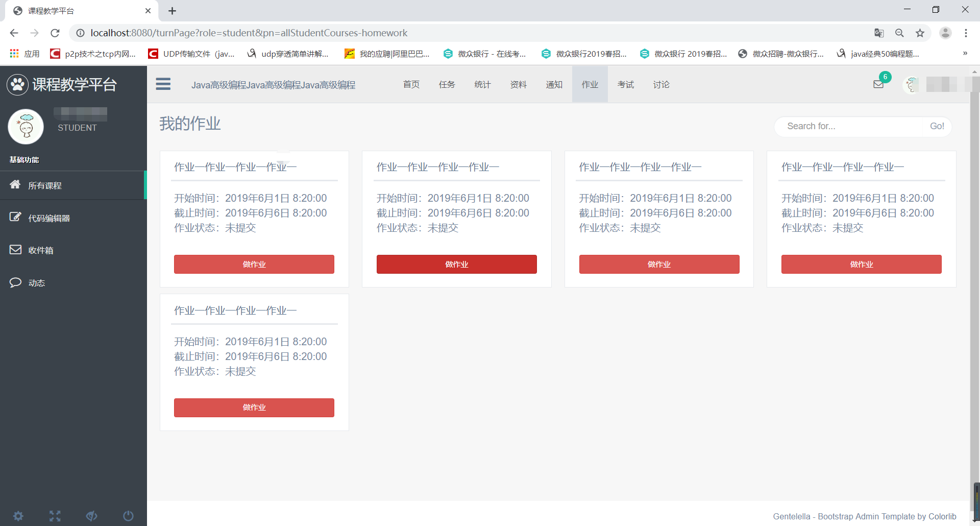This screenshot has height=526, width=980.
Task: Click the paw logo of 课程教学平台
Action: pos(17,85)
